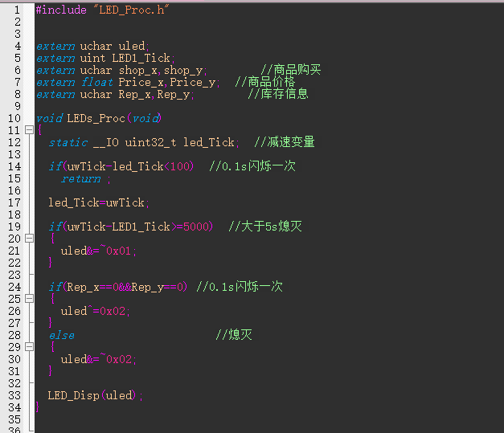The height and width of the screenshot is (433, 504).
Task: Click the //商品购买 comment
Action: click(291, 70)
